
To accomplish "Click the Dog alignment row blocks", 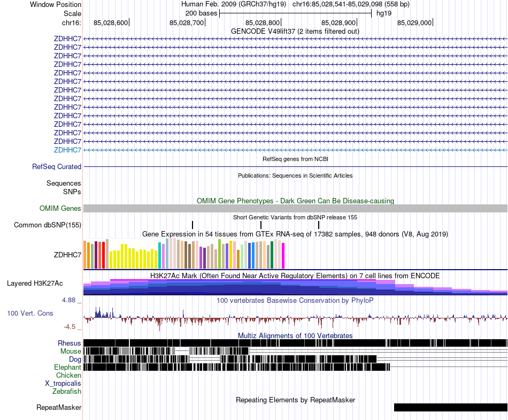I will 230,359.
